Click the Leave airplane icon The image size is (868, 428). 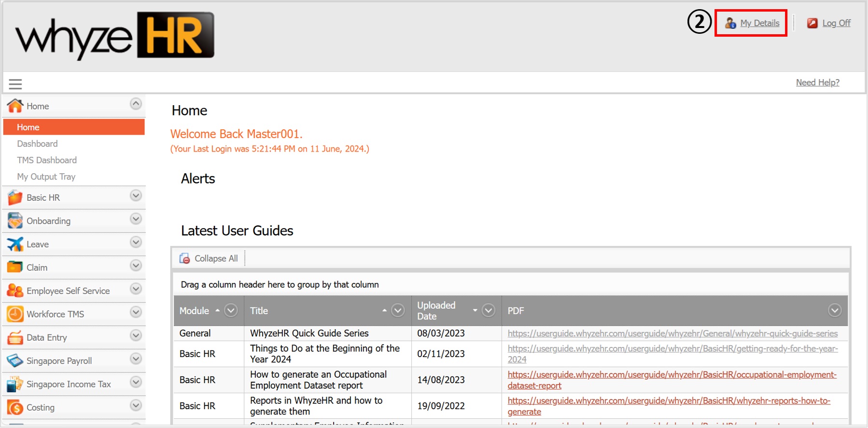coord(15,244)
